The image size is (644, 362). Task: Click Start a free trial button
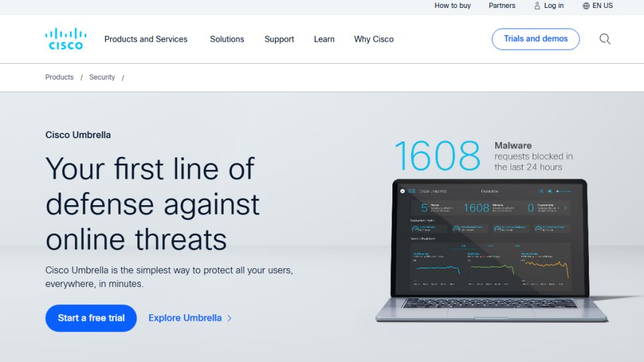click(91, 318)
